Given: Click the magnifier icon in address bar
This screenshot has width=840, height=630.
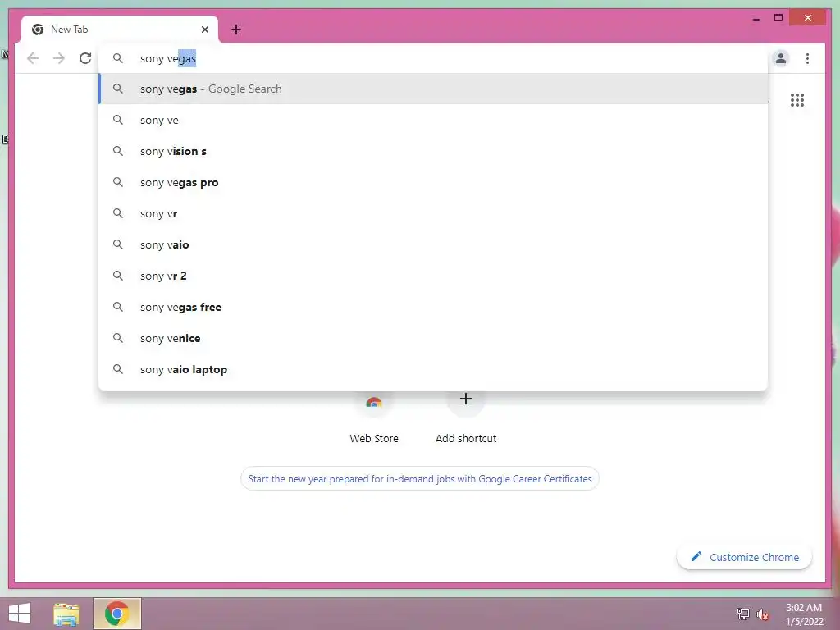Looking at the screenshot, I should (x=118, y=58).
